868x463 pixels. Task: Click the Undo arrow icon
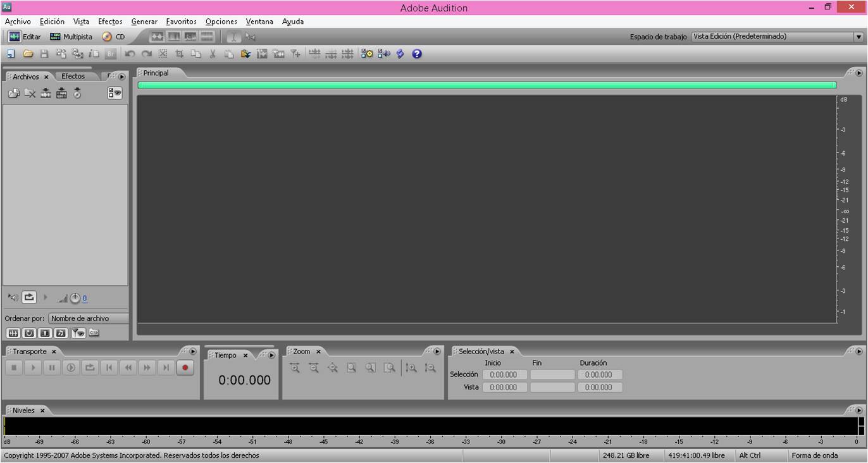coord(130,54)
